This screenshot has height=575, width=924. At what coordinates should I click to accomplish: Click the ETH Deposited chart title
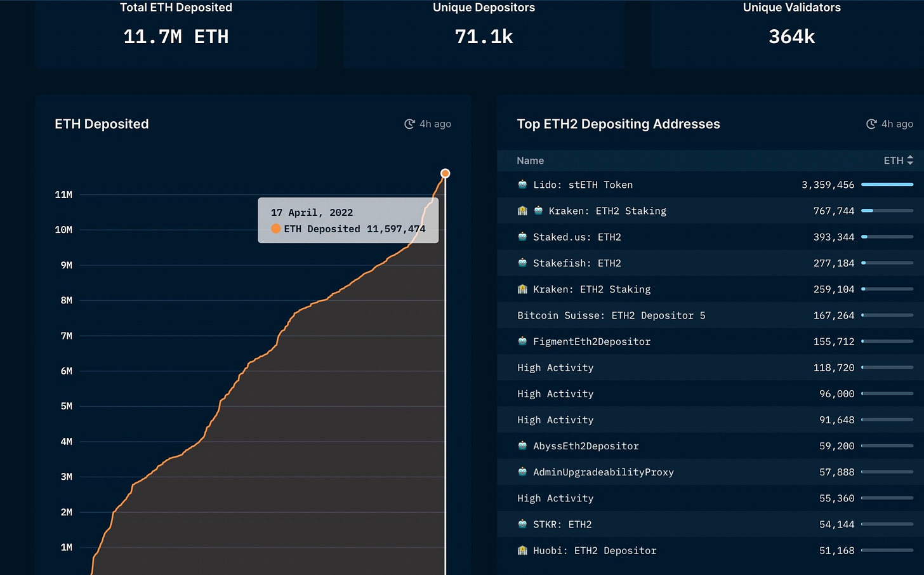pos(102,124)
